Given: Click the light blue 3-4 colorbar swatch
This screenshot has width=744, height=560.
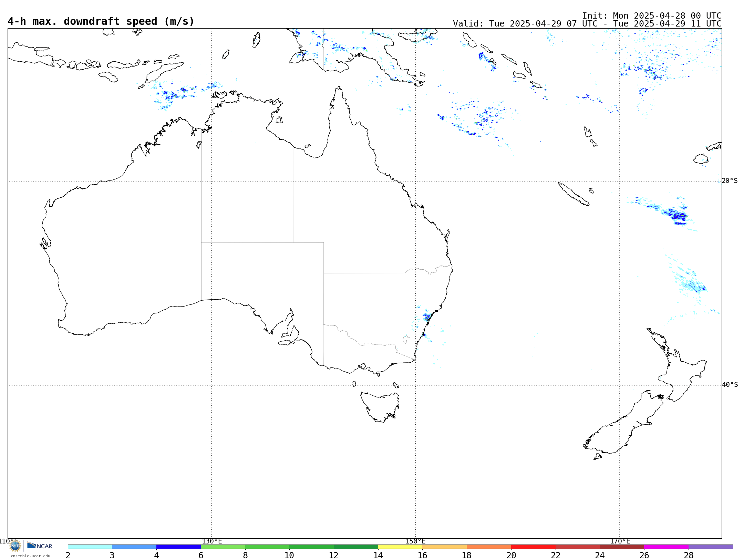Looking at the screenshot, I should 134,547.
